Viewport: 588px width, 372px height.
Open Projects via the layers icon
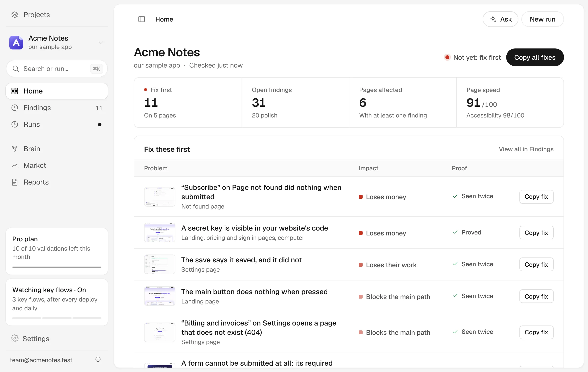click(x=15, y=15)
